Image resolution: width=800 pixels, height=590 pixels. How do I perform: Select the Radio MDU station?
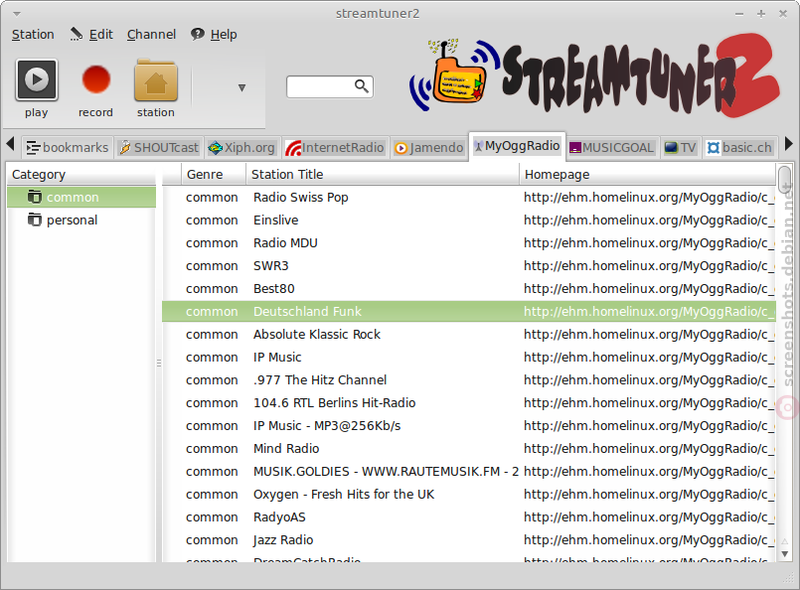[x=469, y=243]
